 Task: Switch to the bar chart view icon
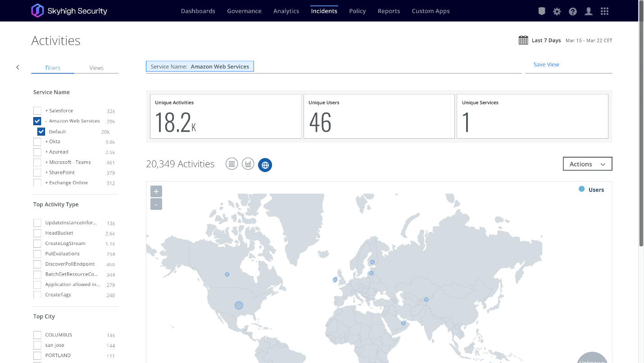(248, 164)
